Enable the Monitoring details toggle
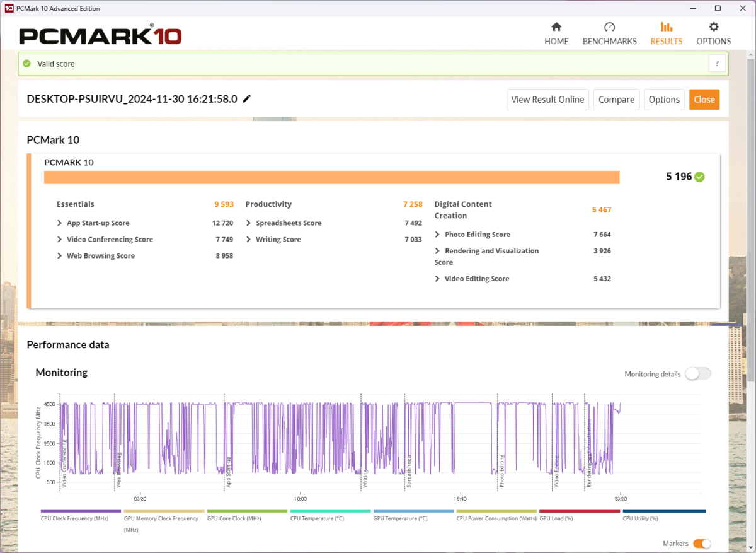This screenshot has height=553, width=756. coord(697,374)
